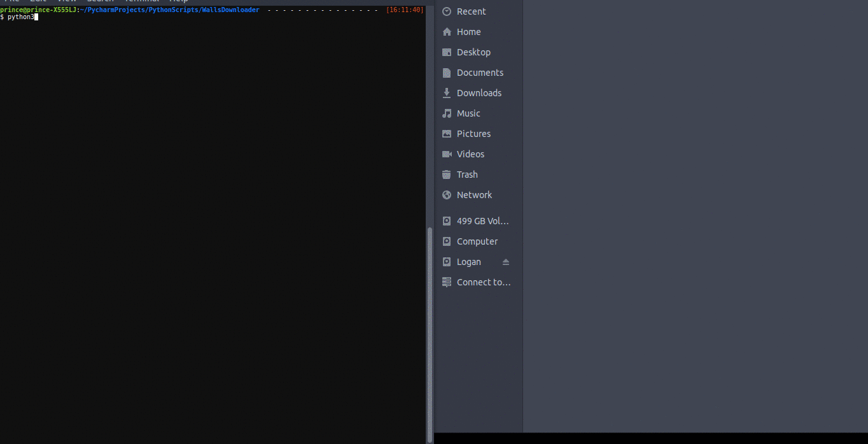868x444 pixels.
Task: Eject the Logan volume
Action: 506,262
